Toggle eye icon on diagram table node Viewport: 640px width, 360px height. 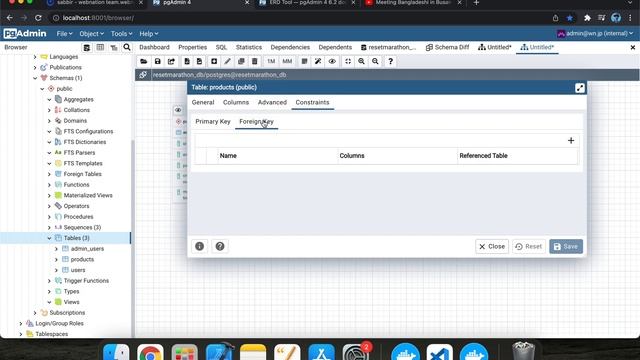pyautogui.click(x=178, y=110)
